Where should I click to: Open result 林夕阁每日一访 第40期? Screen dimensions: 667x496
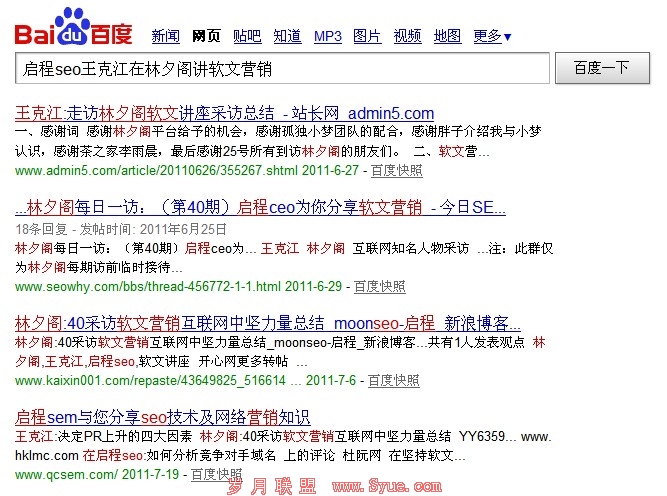[260, 208]
